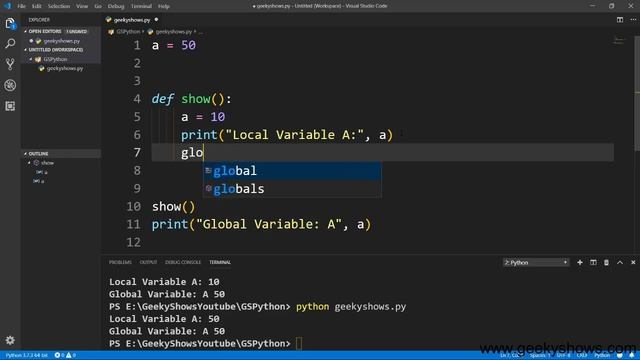Maximize terminal panel with up chevron
Viewport: 640px width, 360px height.
tap(620, 262)
